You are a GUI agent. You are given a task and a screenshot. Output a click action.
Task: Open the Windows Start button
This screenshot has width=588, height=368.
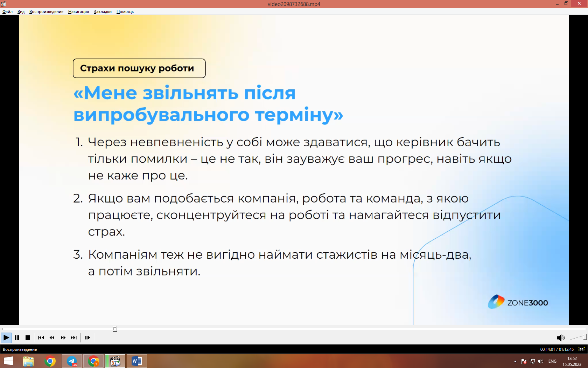point(8,361)
